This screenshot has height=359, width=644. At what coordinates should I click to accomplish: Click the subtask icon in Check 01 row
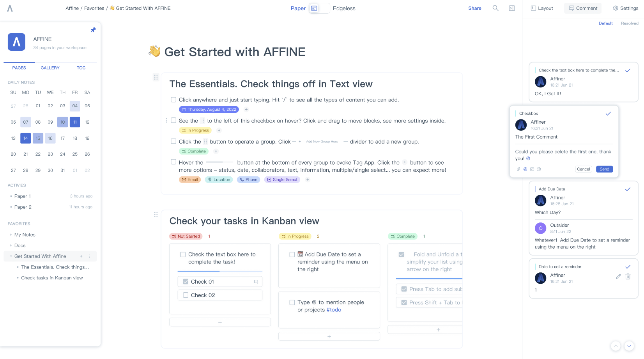(x=256, y=282)
